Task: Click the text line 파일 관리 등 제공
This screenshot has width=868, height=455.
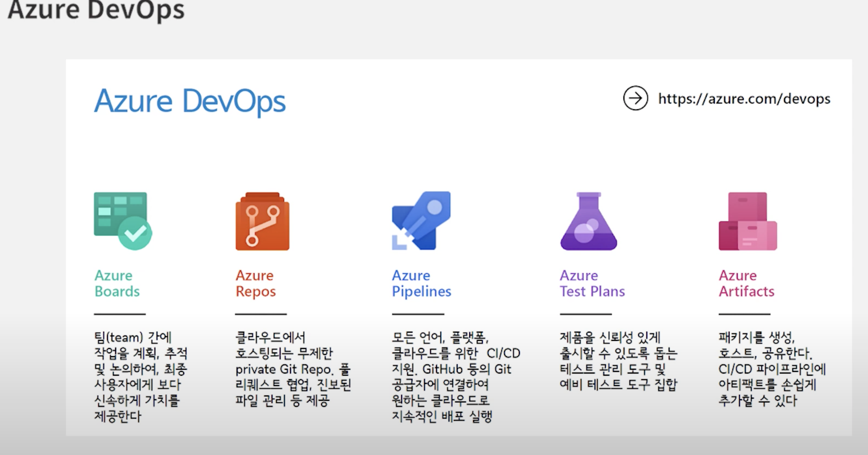Action: pyautogui.click(x=282, y=400)
